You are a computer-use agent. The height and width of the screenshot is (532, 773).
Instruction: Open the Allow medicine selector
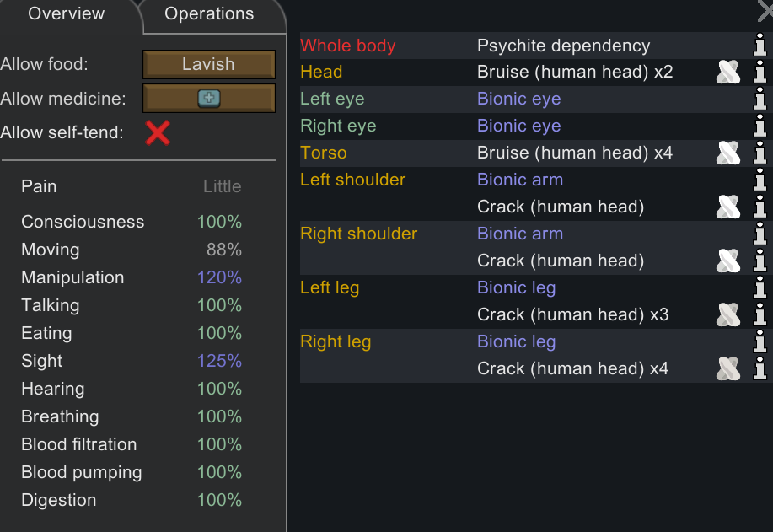point(209,99)
